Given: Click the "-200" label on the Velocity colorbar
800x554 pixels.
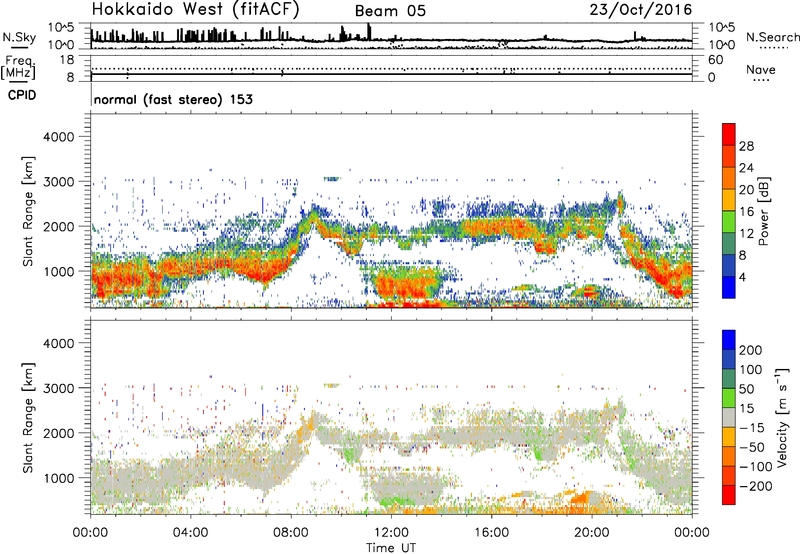Looking at the screenshot, I should [x=755, y=486].
